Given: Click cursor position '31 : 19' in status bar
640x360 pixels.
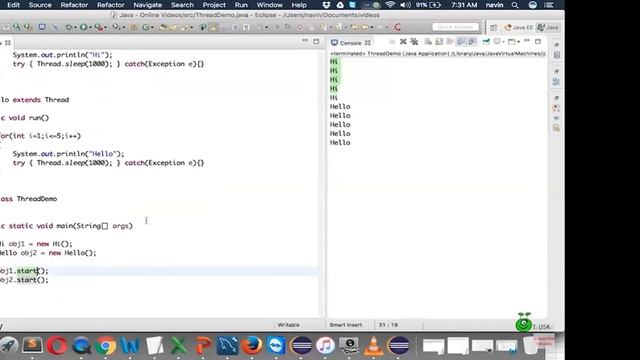Looking at the screenshot, I should tap(388, 325).
